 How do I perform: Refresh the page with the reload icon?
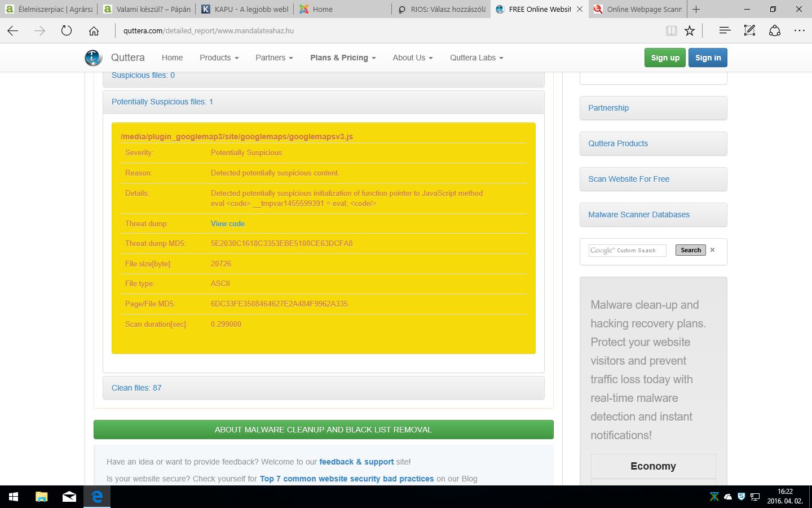click(x=67, y=31)
